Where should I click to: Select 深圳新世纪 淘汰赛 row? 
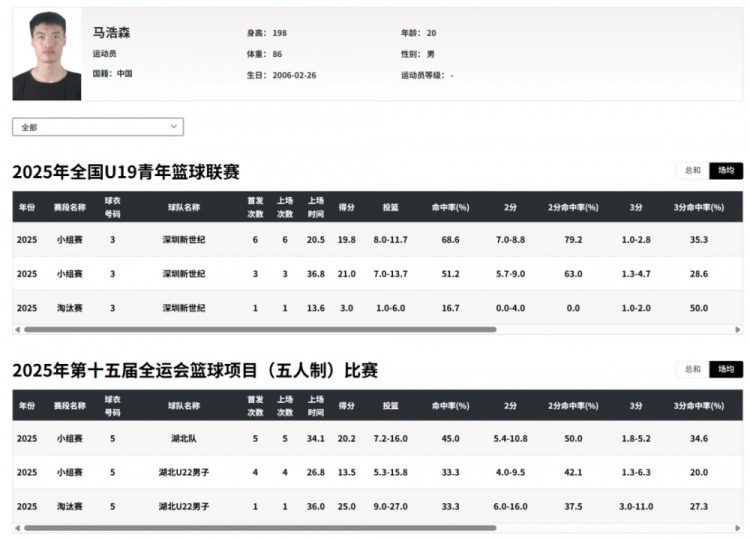[x=377, y=308]
